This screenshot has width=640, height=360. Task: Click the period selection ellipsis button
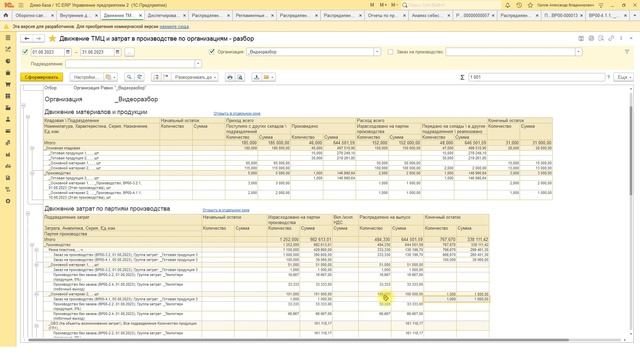[129, 52]
